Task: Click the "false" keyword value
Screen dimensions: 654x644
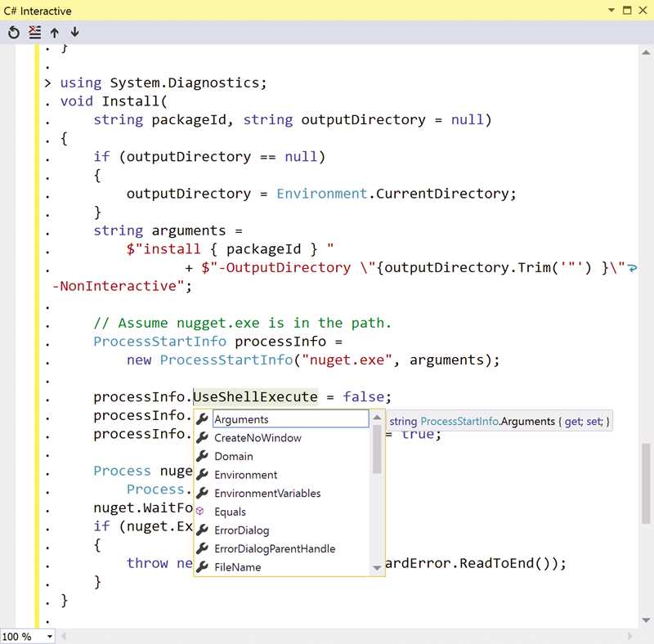Action: coord(363,396)
